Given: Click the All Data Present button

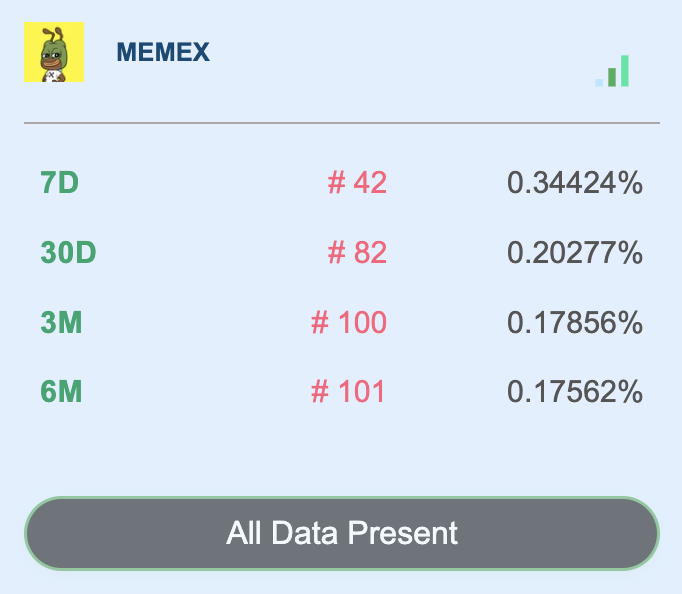Looking at the screenshot, I should [342, 533].
